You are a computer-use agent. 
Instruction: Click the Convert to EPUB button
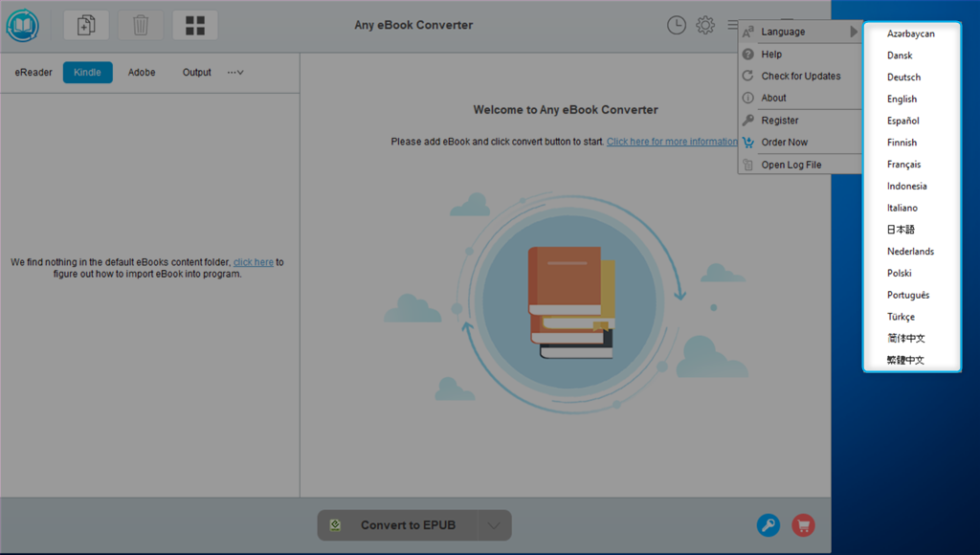[x=397, y=525]
